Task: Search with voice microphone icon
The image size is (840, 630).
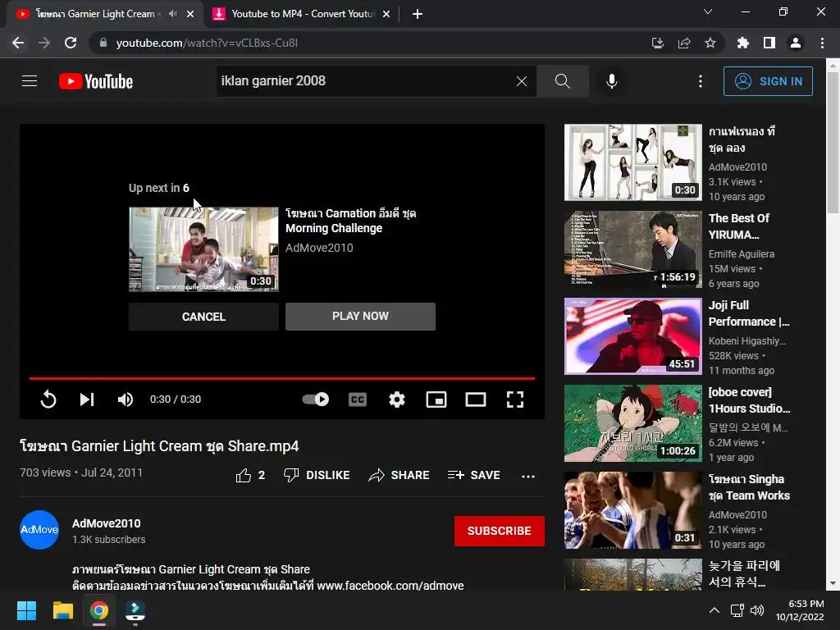Action: (x=611, y=81)
